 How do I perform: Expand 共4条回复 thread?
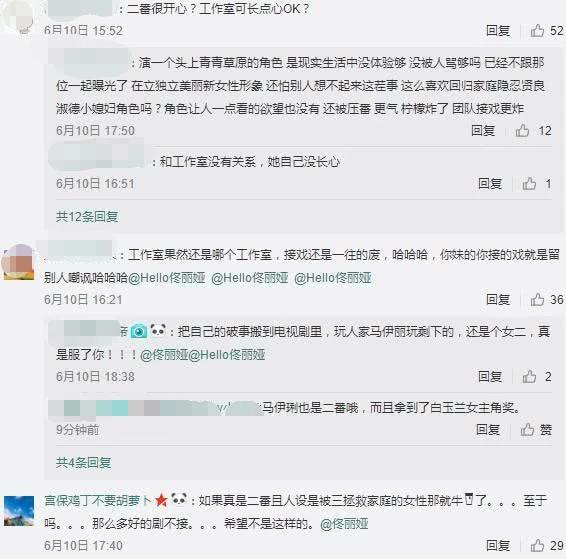[83, 462]
